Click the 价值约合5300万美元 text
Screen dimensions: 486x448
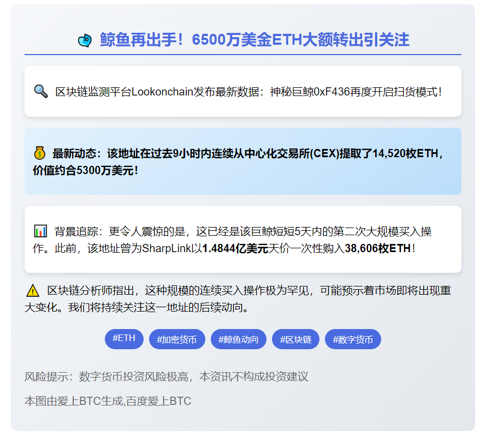click(84, 170)
